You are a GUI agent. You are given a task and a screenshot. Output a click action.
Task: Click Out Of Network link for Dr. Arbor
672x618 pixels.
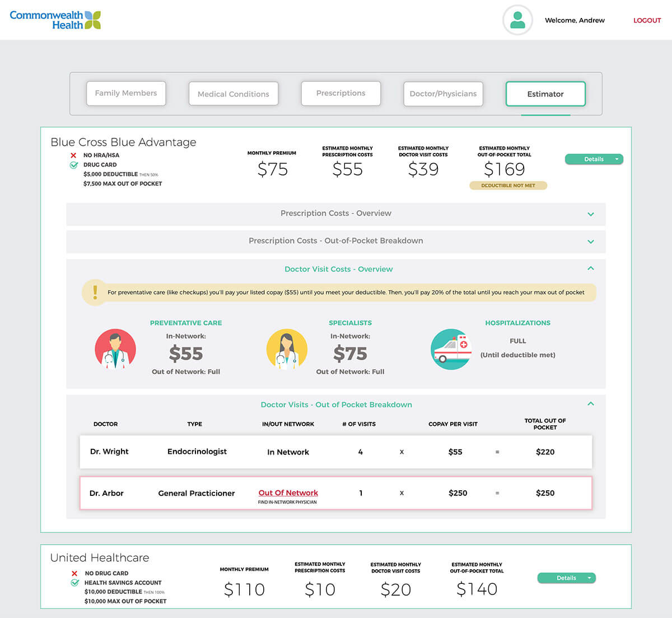coord(288,492)
